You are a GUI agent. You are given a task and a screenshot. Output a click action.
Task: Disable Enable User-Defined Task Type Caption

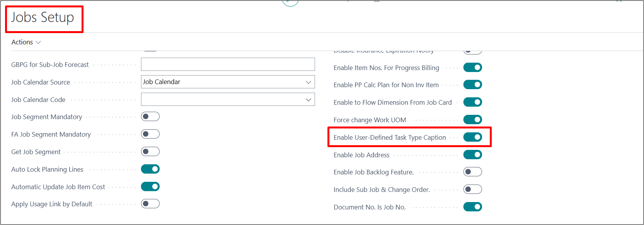[472, 137]
